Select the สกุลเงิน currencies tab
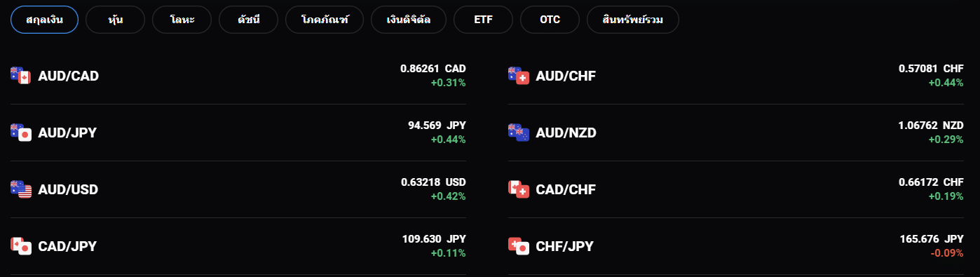This screenshot has height=277, width=980. pos(44,20)
